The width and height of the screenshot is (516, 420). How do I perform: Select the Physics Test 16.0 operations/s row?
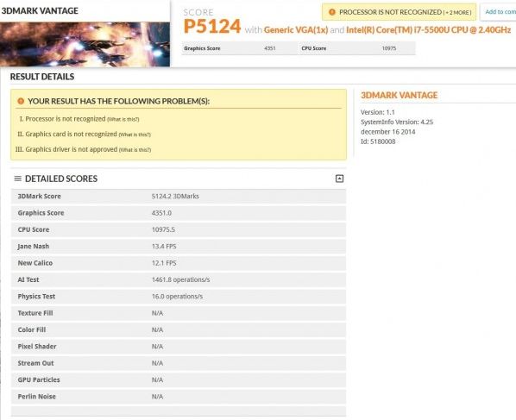179,297
